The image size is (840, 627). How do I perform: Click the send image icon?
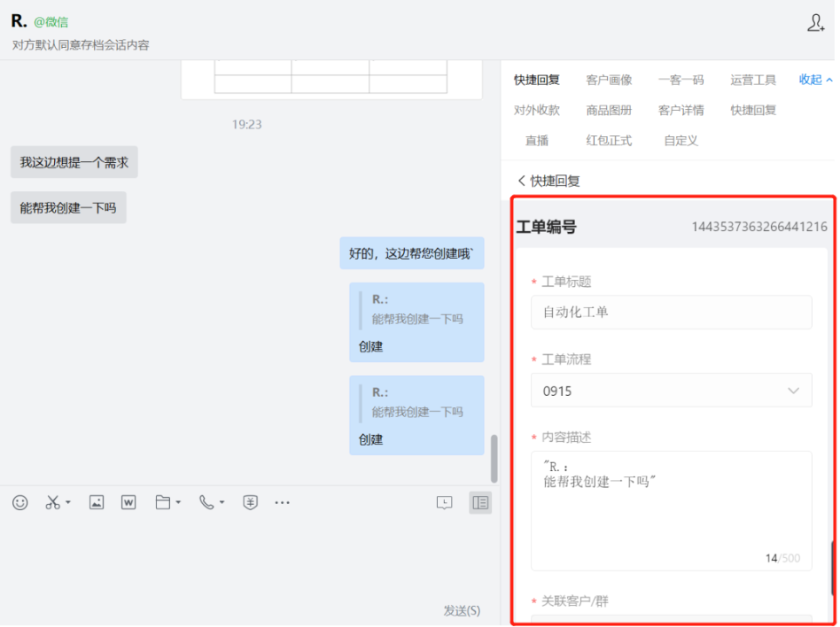point(97,502)
